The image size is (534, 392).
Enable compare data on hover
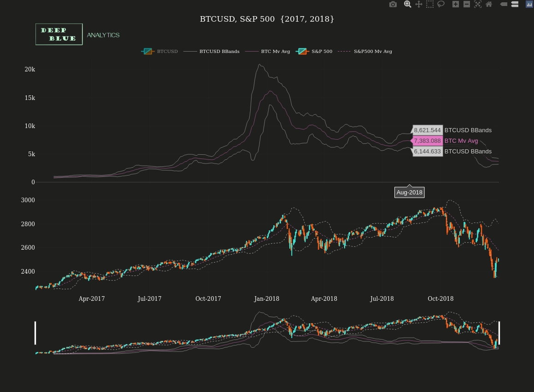(x=515, y=4)
